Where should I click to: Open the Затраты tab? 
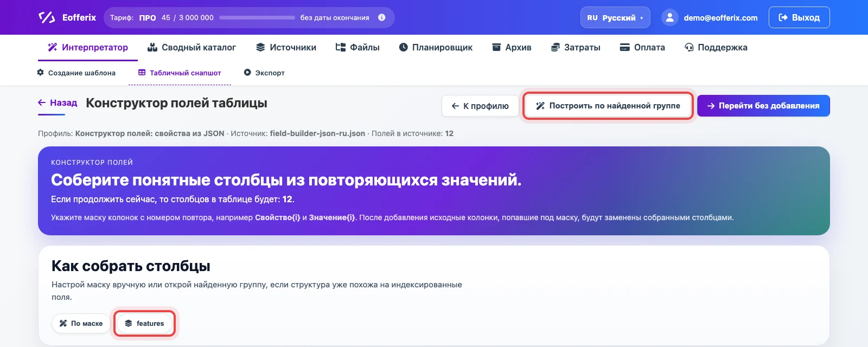pyautogui.click(x=576, y=47)
